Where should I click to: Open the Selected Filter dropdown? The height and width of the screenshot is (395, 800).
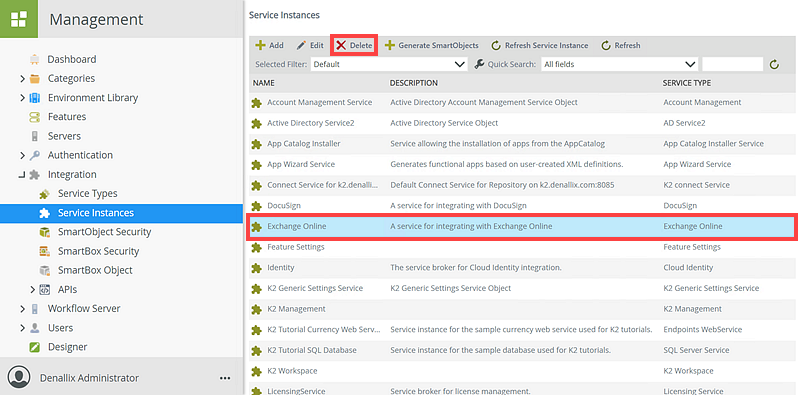pos(389,64)
